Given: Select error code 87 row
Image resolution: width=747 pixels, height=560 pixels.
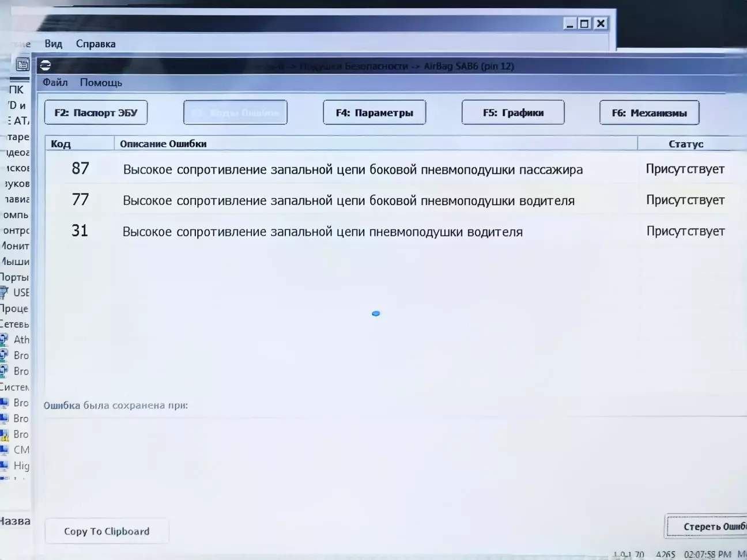Looking at the screenshot, I should 353,169.
